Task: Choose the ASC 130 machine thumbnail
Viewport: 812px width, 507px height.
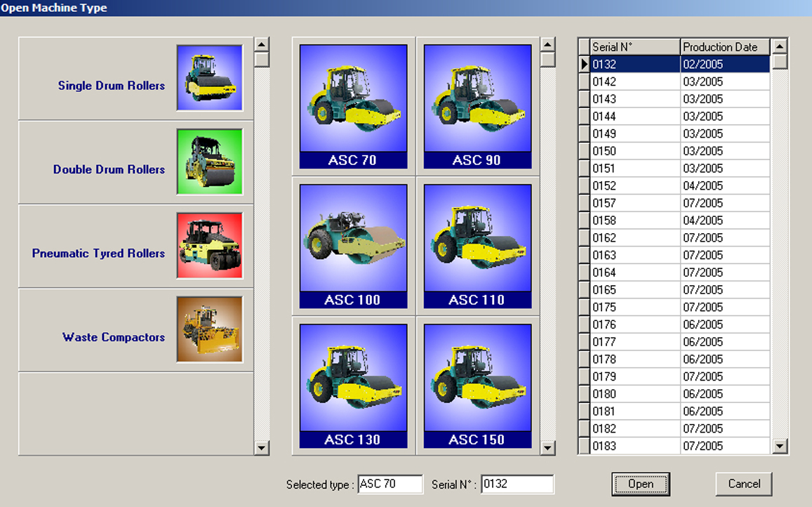Action: pyautogui.click(x=353, y=386)
